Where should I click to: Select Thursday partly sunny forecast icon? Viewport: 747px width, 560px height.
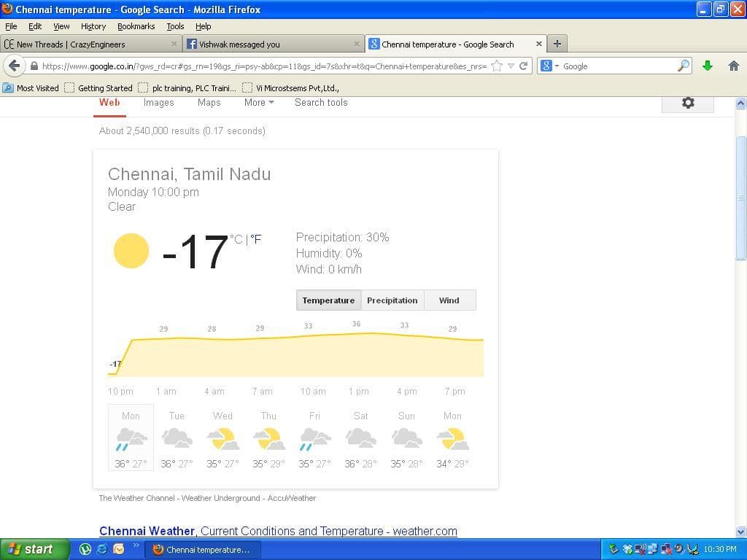pyautogui.click(x=268, y=438)
